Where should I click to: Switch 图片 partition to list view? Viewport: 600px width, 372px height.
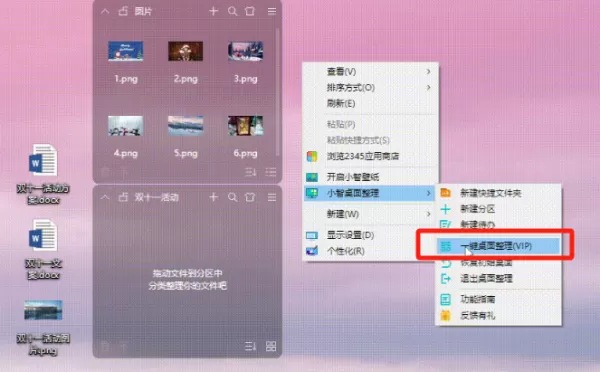[271, 172]
